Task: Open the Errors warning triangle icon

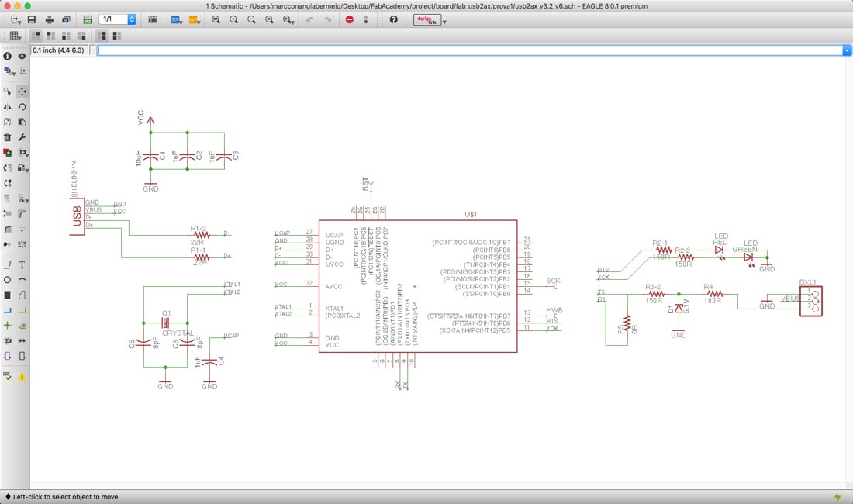Action: pos(22,376)
